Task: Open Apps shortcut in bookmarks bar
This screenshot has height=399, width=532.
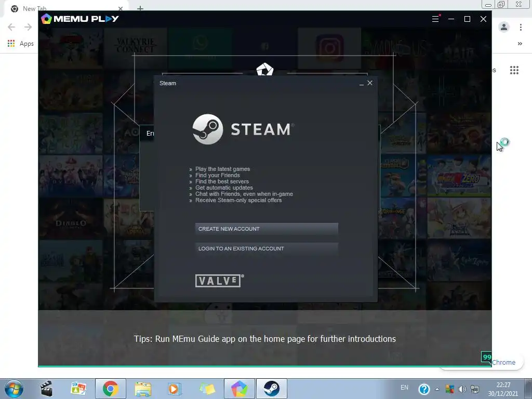Action: click(x=21, y=44)
